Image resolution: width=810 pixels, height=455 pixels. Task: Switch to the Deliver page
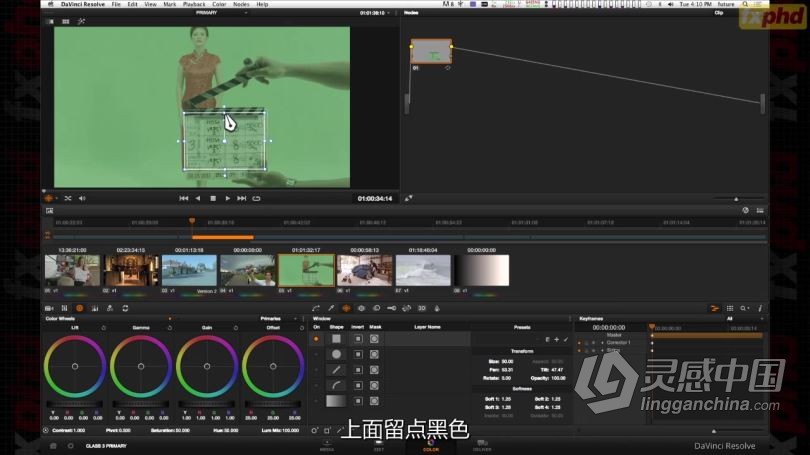pos(481,446)
